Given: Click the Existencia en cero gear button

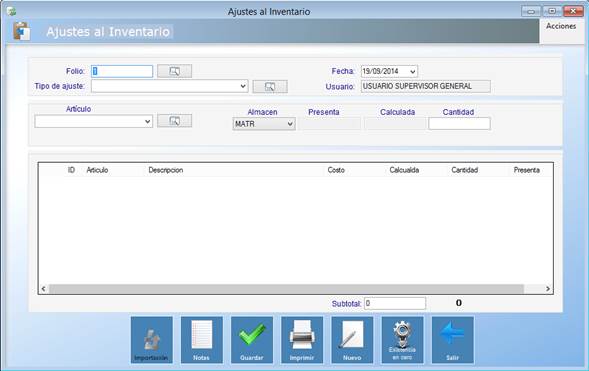Looking at the screenshot, I should click(402, 340).
